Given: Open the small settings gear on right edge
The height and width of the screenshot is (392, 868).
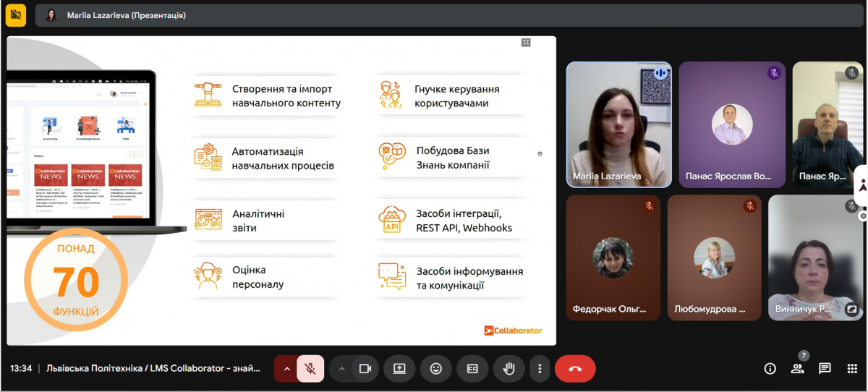Looking at the screenshot, I should pyautogui.click(x=863, y=216).
